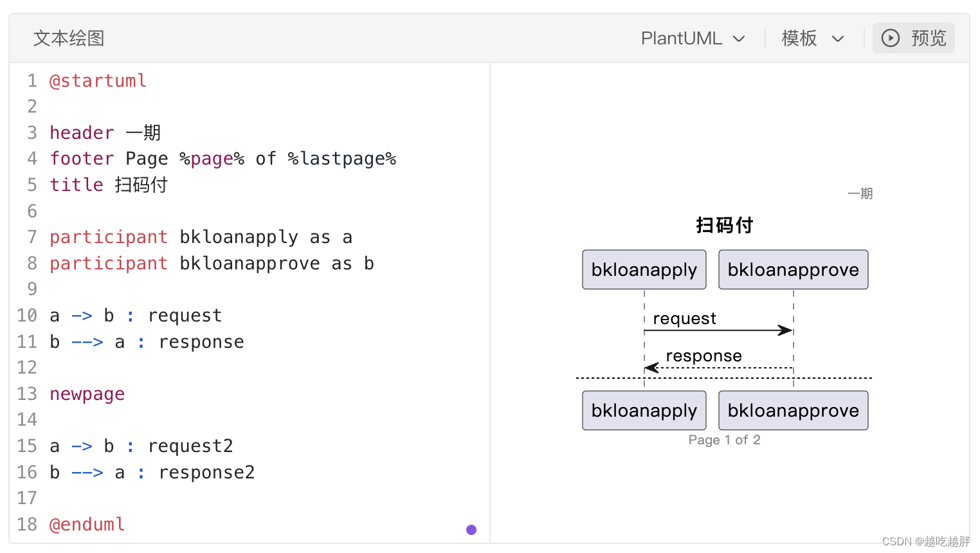This screenshot has width=980, height=553.
Task: Open the PlantUML language dropdown
Action: click(692, 39)
